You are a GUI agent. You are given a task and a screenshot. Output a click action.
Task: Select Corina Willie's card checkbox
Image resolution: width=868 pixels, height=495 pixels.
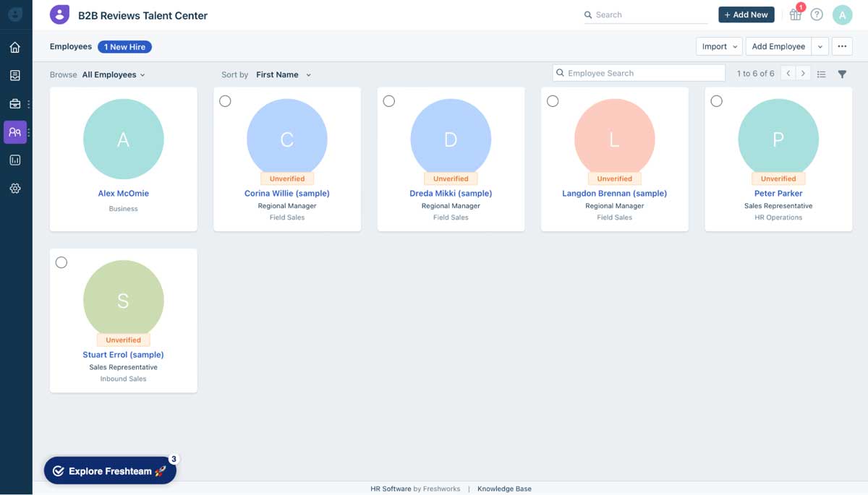point(225,101)
